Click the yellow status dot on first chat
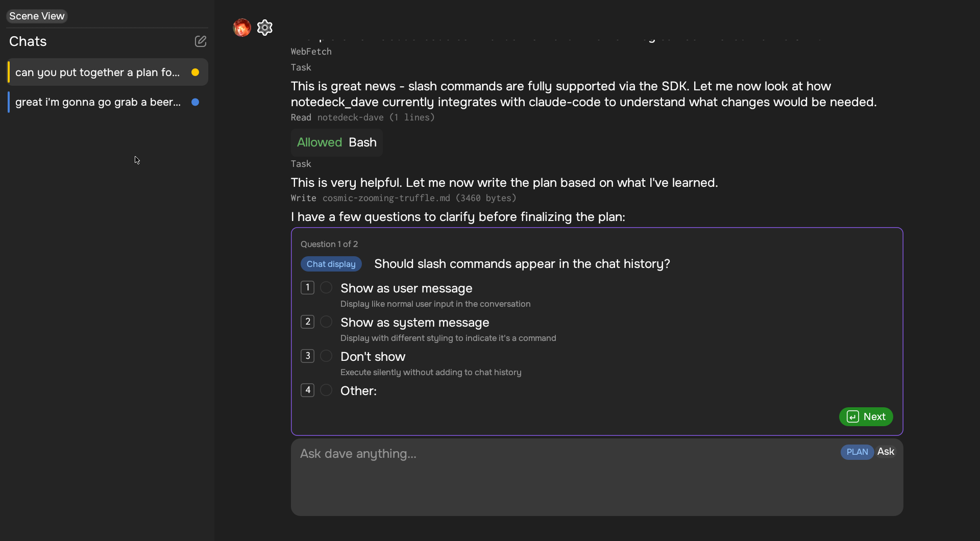Image resolution: width=980 pixels, height=541 pixels. tap(195, 72)
